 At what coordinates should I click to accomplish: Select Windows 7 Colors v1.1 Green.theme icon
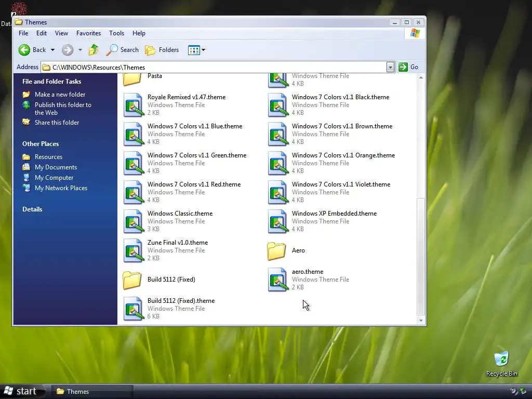tap(132, 164)
